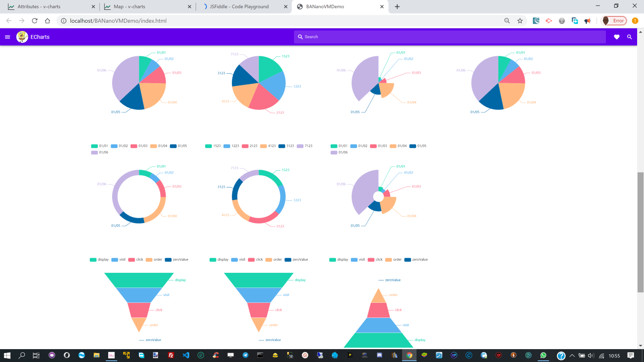This screenshot has height=362, width=644.
Task: Switch to Attributes - v-charts tab
Action: (51, 7)
